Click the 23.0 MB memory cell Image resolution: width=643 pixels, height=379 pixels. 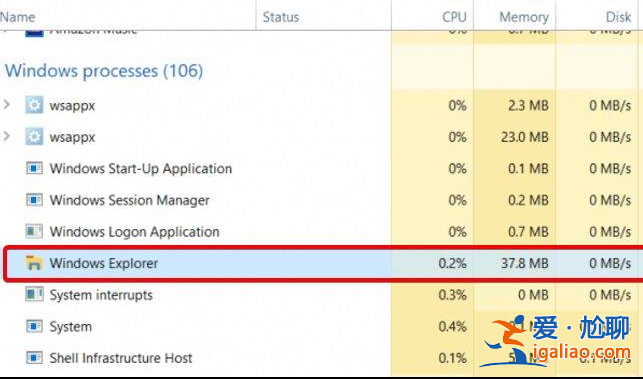click(524, 137)
